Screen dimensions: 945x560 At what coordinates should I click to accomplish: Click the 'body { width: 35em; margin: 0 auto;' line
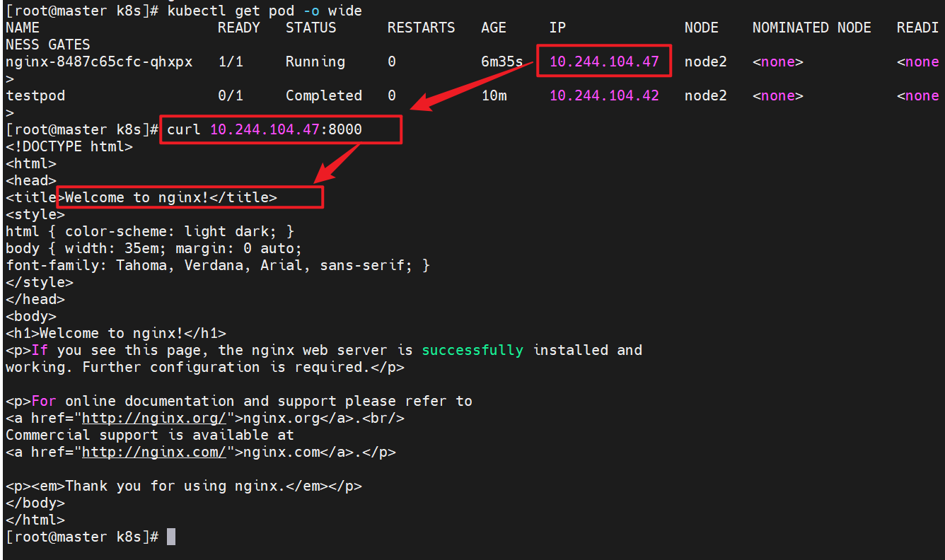pos(154,248)
